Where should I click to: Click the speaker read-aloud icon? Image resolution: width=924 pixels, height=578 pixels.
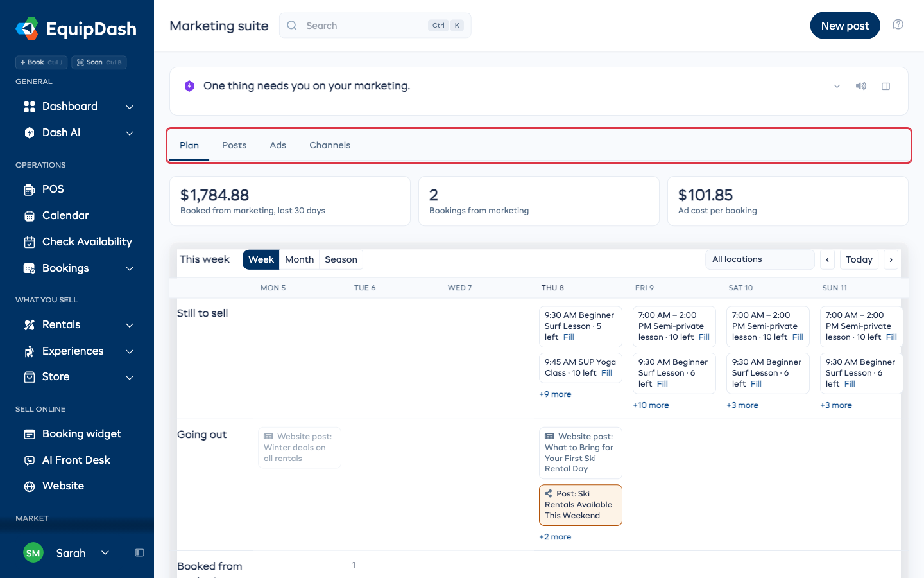click(861, 86)
